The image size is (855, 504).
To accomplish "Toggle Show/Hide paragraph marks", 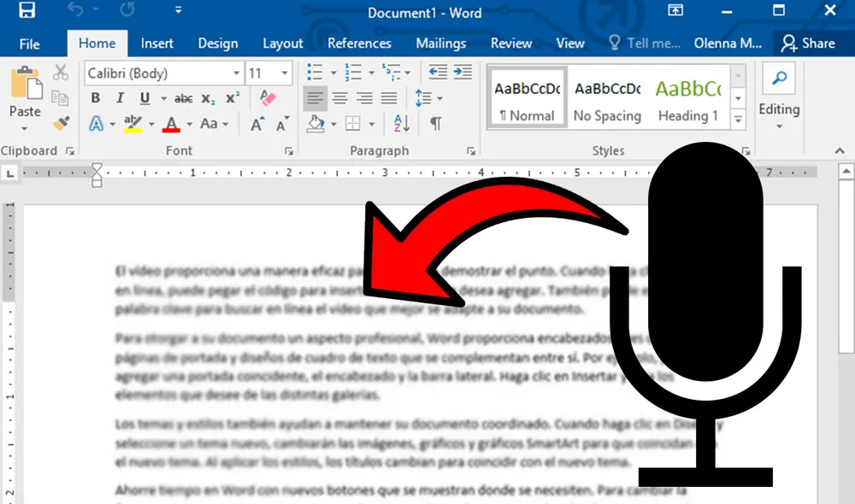I will [x=436, y=123].
